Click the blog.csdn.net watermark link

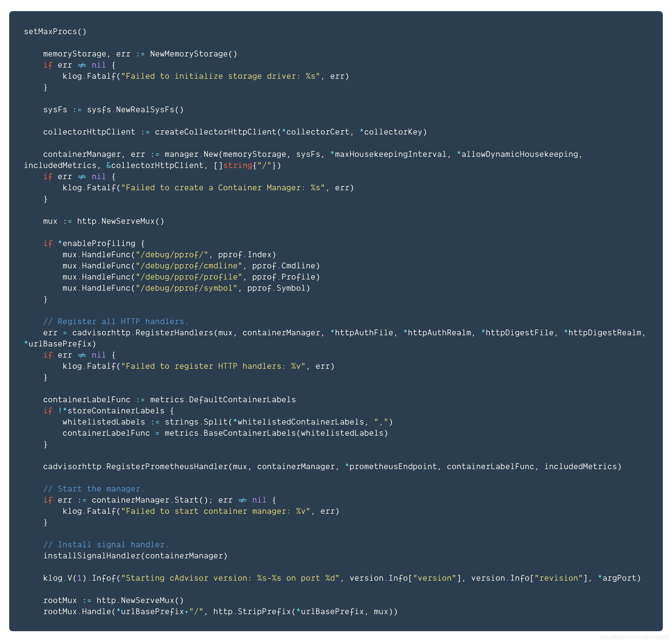(x=635, y=637)
